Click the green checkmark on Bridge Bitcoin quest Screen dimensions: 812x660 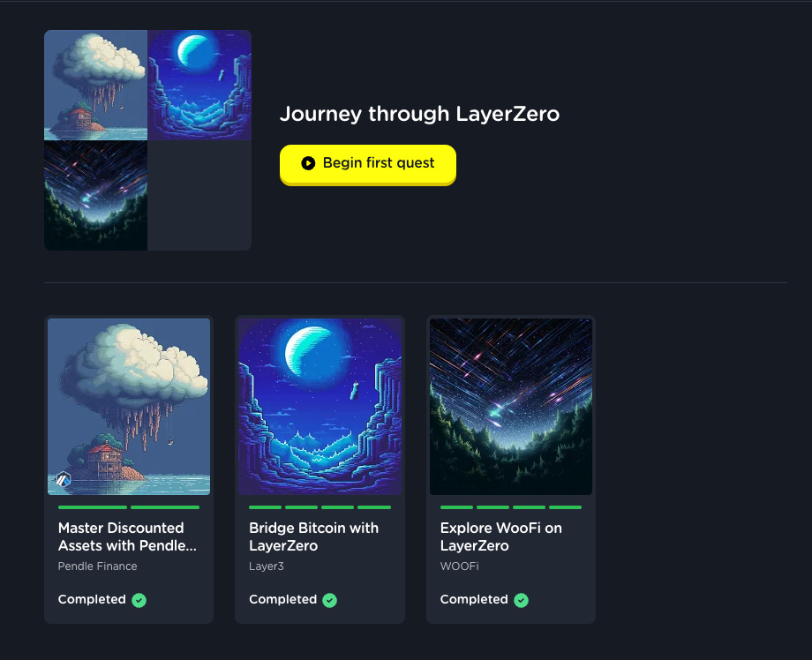(x=329, y=600)
